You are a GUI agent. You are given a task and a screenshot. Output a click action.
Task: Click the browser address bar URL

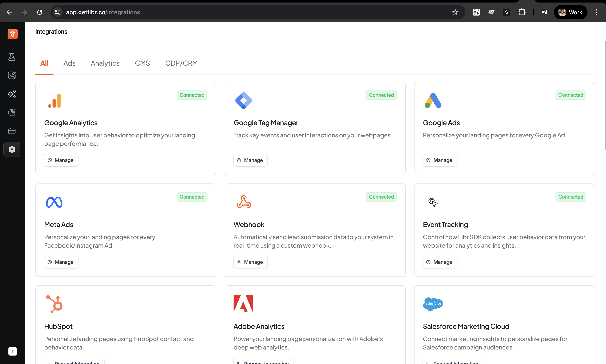[x=103, y=12]
